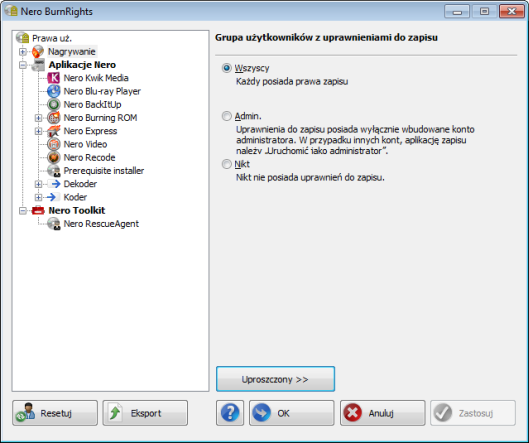The image size is (529, 443).
Task: Click the text Każdy posiada prawa zapisu
Action: [x=292, y=82]
